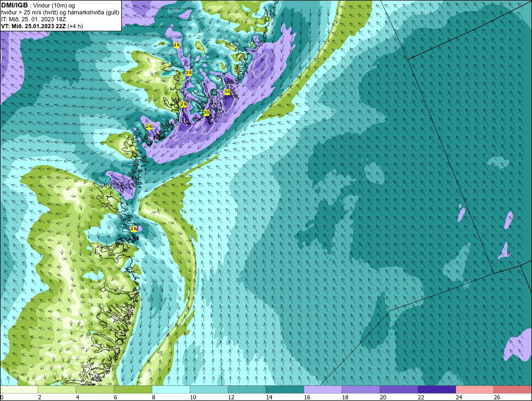Select the 12–14 m/s teal legend swatch
Screen dimensions: 532x401
point(247,389)
